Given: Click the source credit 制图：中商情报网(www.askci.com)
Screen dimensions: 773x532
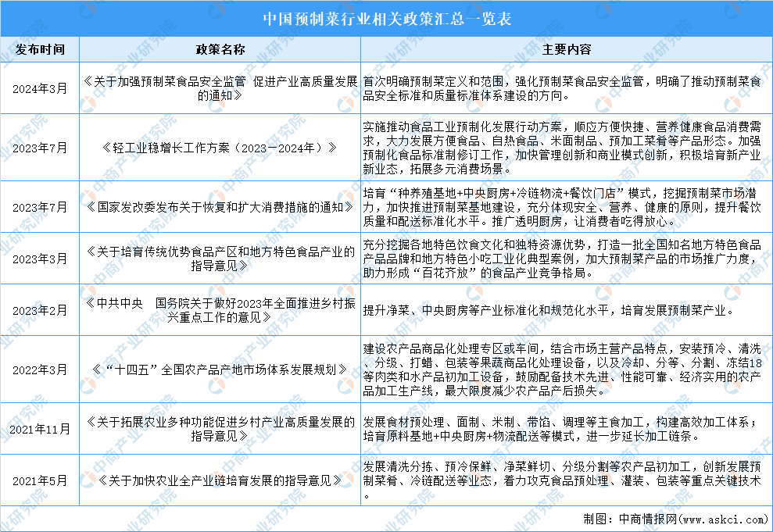Looking at the screenshot, I should [x=675, y=519].
